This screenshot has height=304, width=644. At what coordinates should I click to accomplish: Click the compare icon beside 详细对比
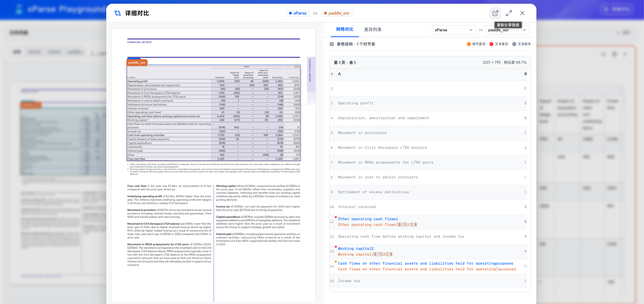coord(118,13)
